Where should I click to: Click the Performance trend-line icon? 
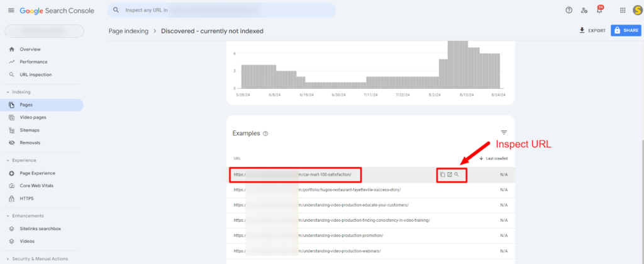[x=11, y=62]
